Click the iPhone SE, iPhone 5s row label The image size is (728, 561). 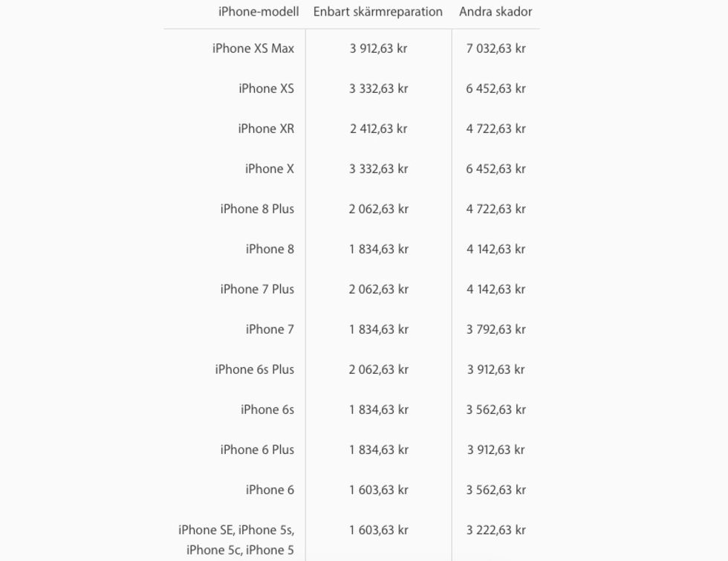(236, 540)
